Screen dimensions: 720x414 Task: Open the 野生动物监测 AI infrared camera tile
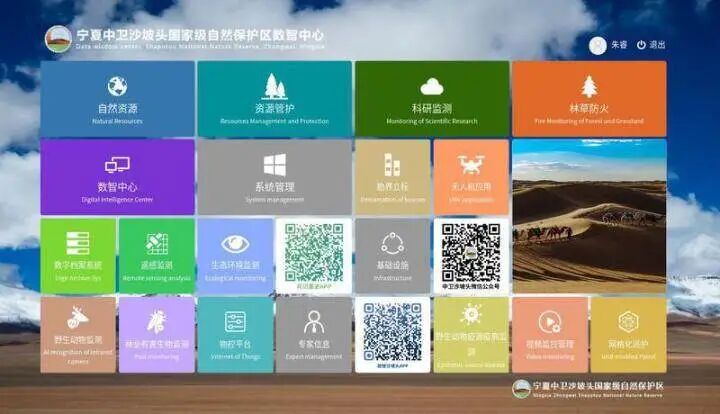(78, 335)
